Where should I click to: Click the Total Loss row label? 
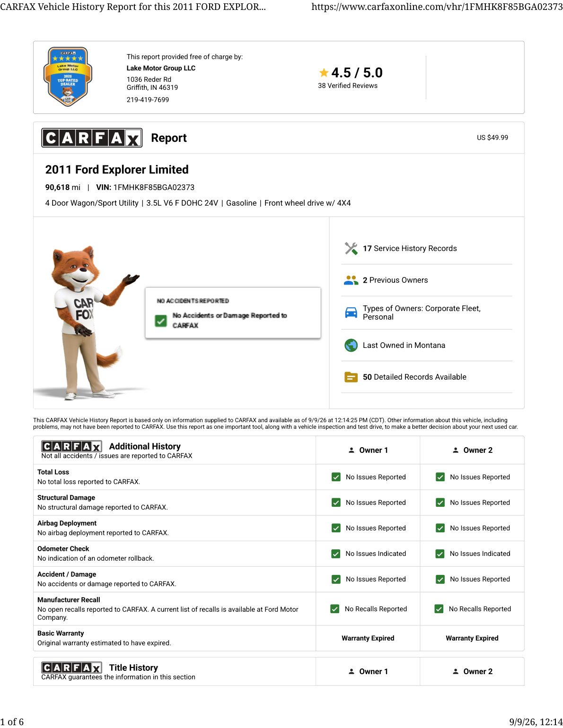53,472
